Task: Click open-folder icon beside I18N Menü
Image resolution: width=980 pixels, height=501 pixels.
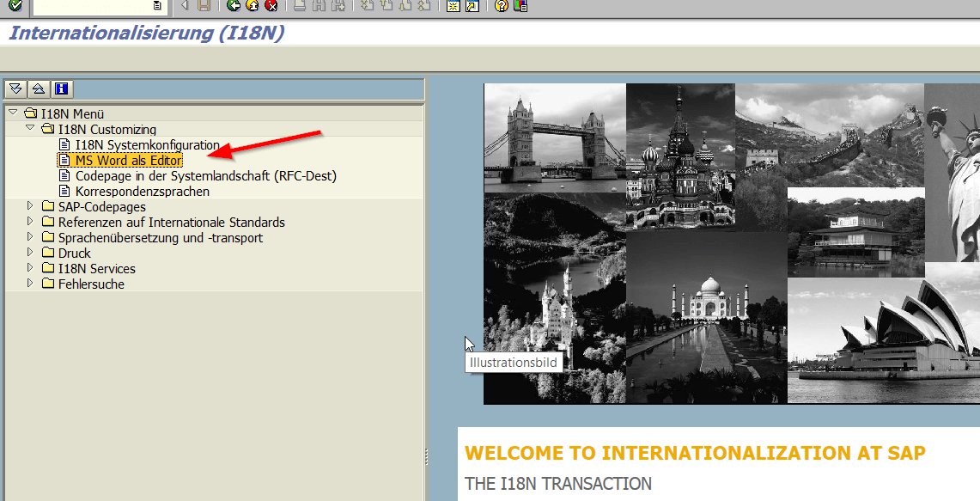Action: [31, 113]
